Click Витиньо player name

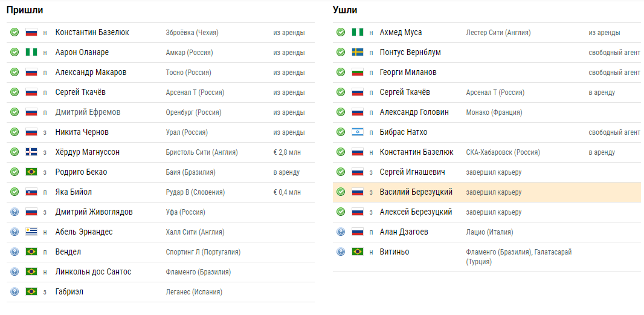pyautogui.click(x=394, y=252)
